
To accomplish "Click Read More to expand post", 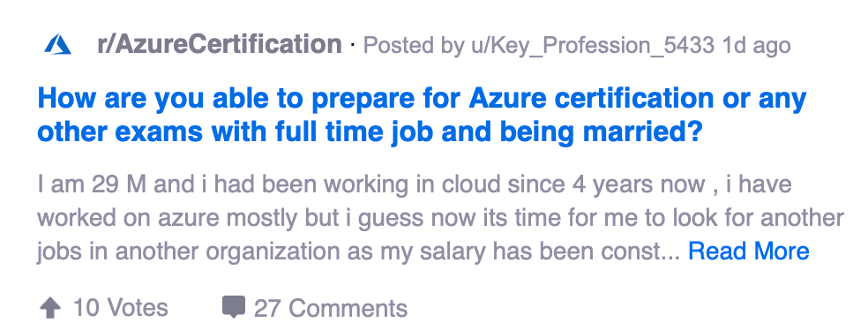I will pyautogui.click(x=748, y=251).
